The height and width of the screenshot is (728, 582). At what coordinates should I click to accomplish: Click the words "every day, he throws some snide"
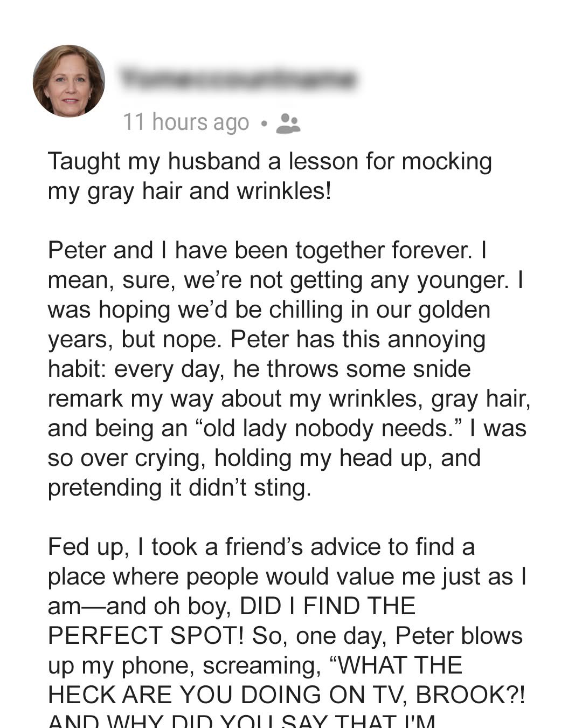[x=293, y=369]
